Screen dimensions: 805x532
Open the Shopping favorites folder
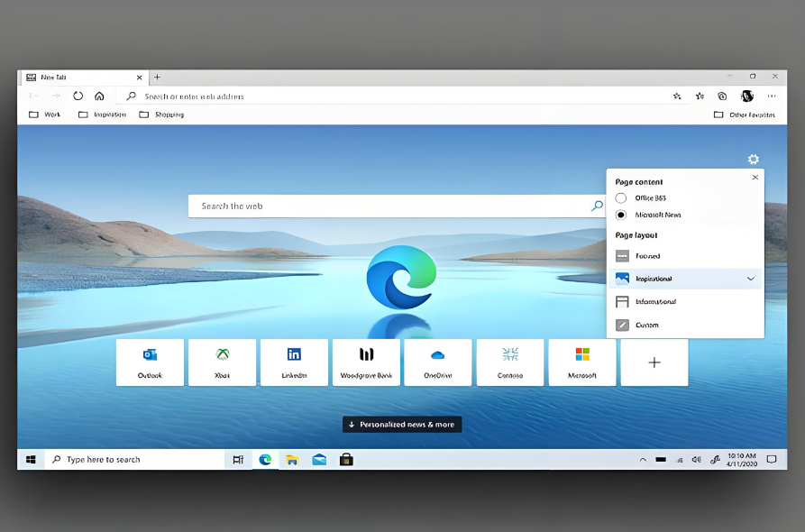tap(161, 115)
